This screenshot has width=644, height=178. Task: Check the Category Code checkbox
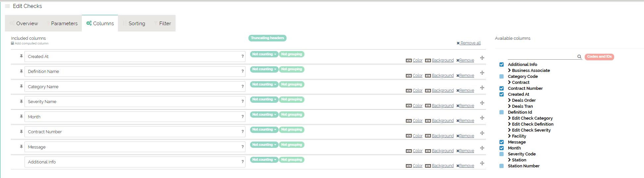[x=502, y=77]
